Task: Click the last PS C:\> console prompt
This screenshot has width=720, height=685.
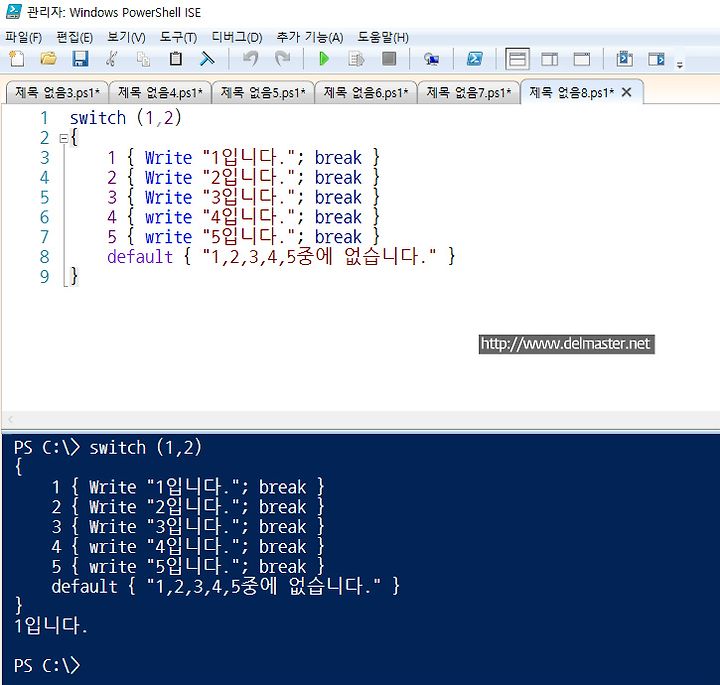Action: tap(47, 665)
